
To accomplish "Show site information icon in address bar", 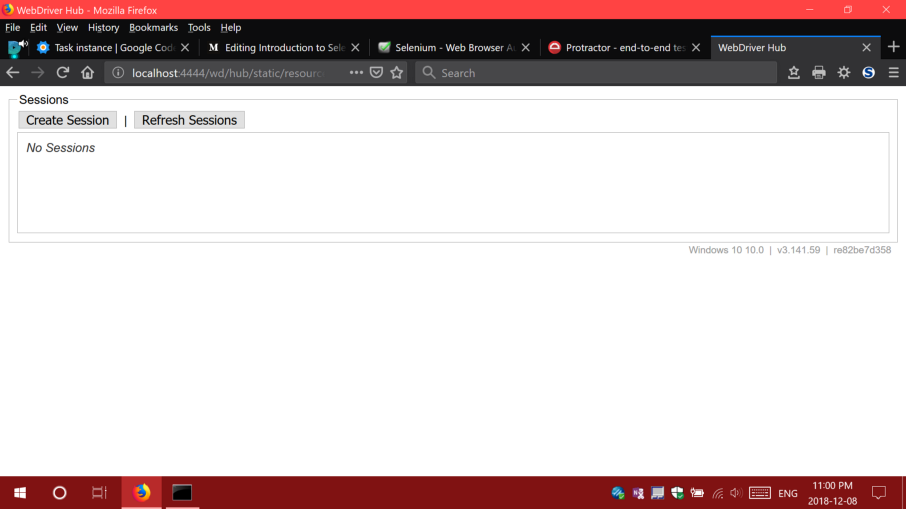I will point(118,73).
